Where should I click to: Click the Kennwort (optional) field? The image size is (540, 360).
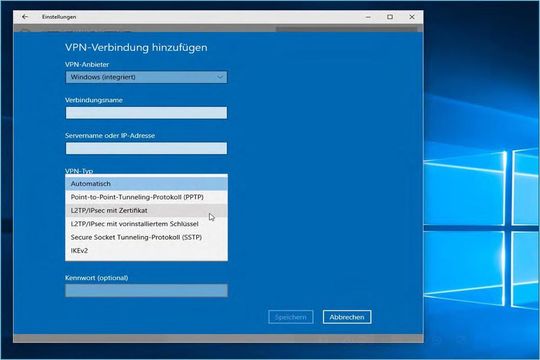tap(146, 290)
